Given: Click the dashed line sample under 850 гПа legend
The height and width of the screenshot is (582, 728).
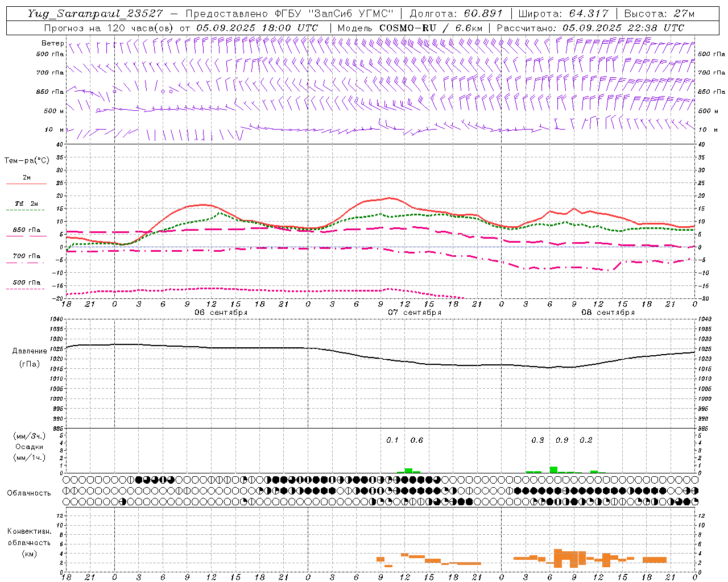Looking at the screenshot, I should pos(25,236).
